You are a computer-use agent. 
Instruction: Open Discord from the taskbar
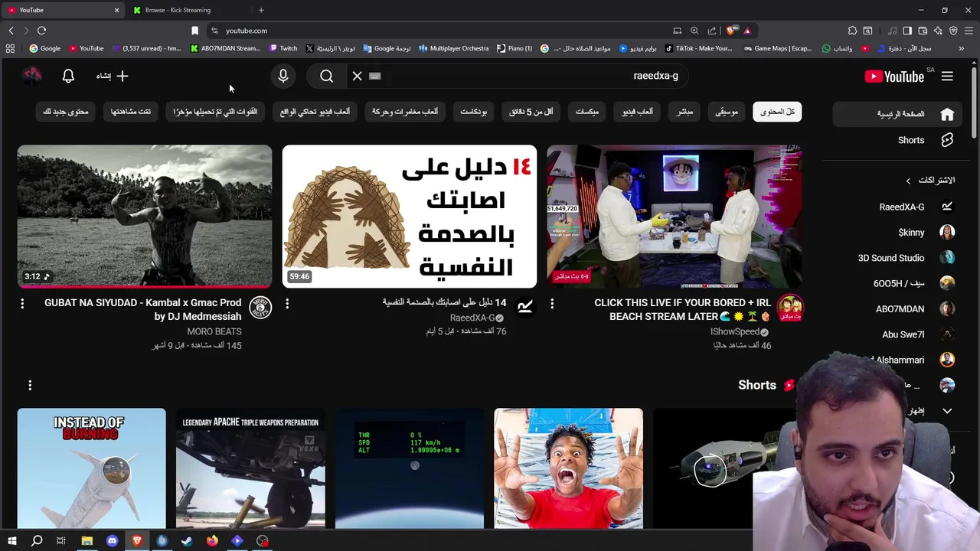pos(112,541)
